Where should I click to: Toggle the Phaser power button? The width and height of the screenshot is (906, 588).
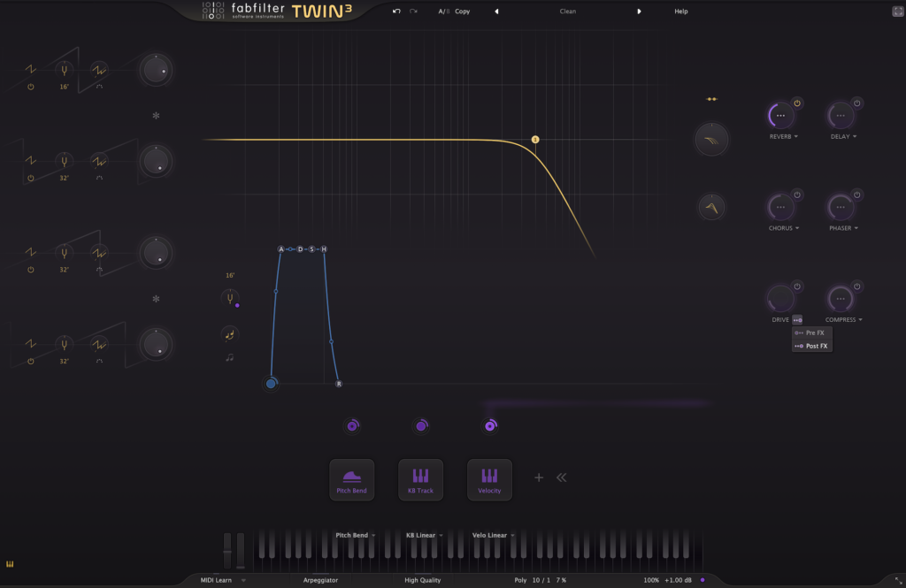856,195
